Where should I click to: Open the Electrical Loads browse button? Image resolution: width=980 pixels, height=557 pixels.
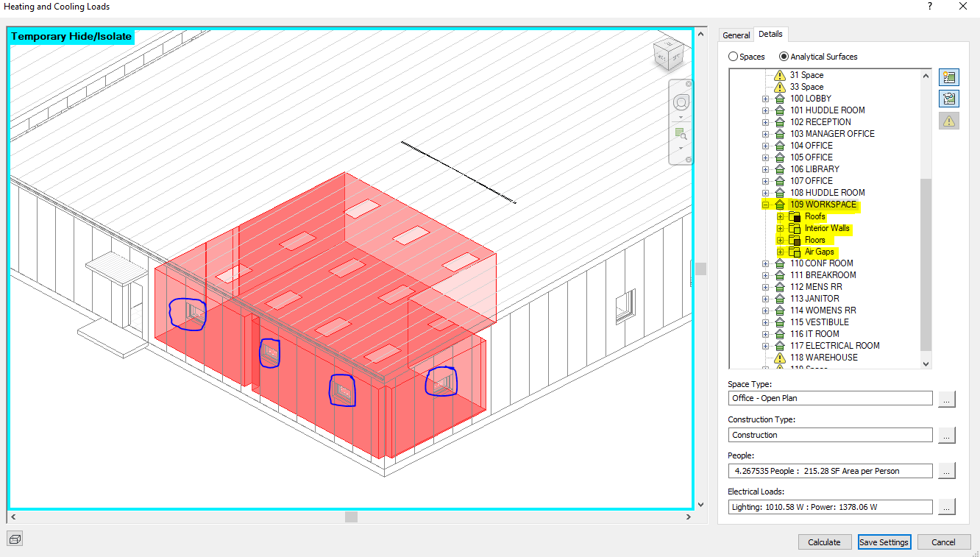948,507
